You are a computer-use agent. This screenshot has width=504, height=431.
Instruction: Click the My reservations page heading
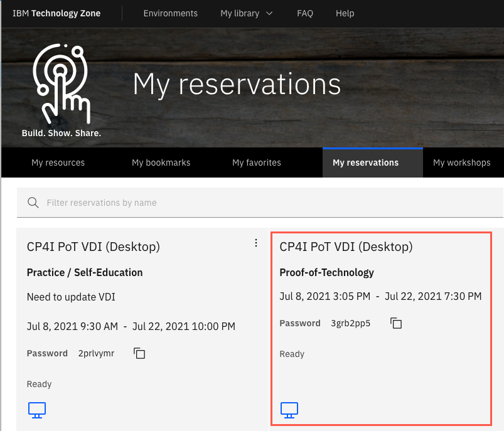[237, 84]
